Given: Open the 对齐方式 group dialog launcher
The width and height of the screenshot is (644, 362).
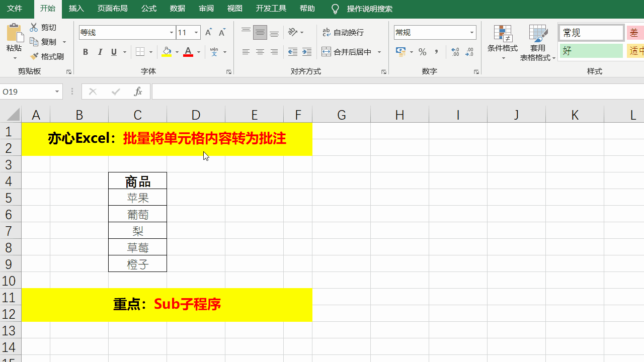Looking at the screenshot, I should coord(384,72).
